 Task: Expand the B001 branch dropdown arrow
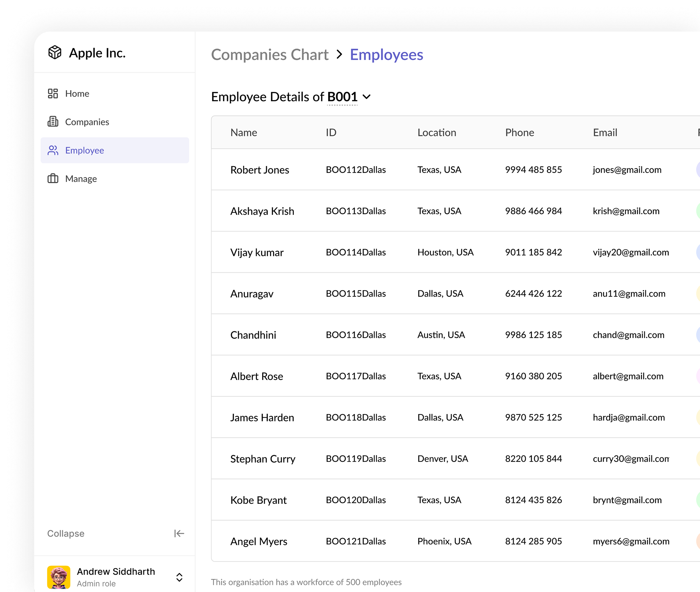point(367,97)
